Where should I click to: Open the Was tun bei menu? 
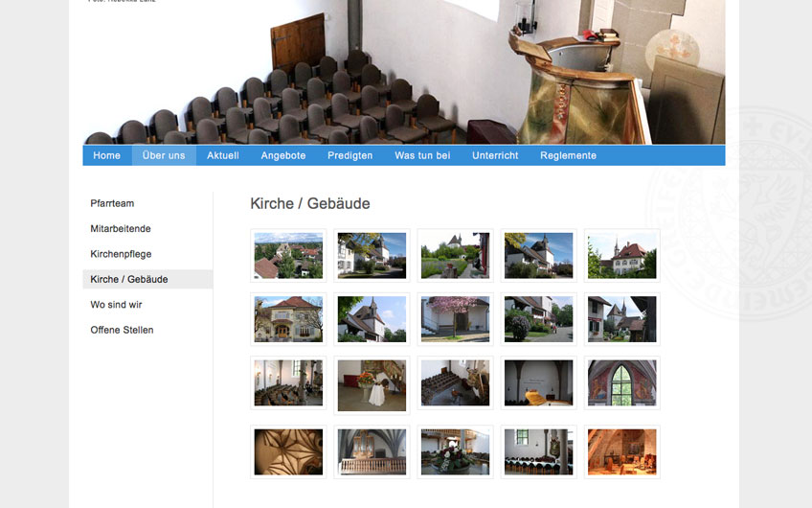tap(422, 155)
